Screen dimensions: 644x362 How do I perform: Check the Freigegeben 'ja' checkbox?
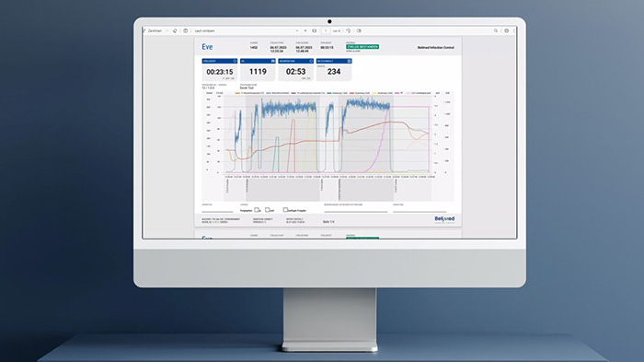[257, 210]
